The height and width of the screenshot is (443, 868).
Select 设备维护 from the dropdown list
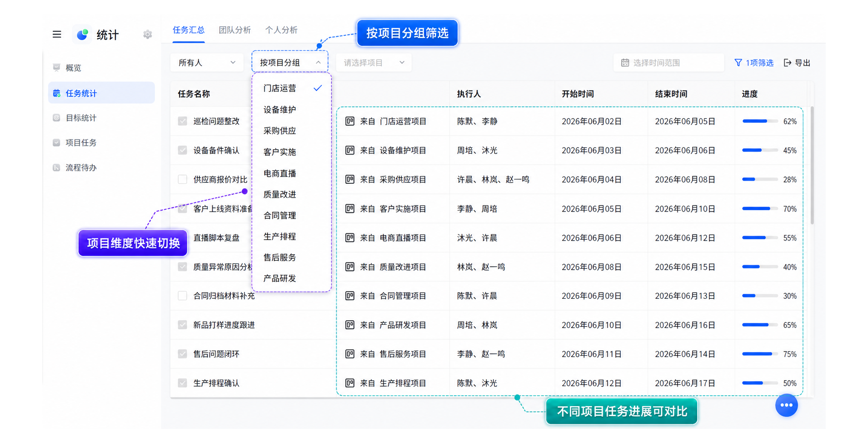tap(291, 110)
